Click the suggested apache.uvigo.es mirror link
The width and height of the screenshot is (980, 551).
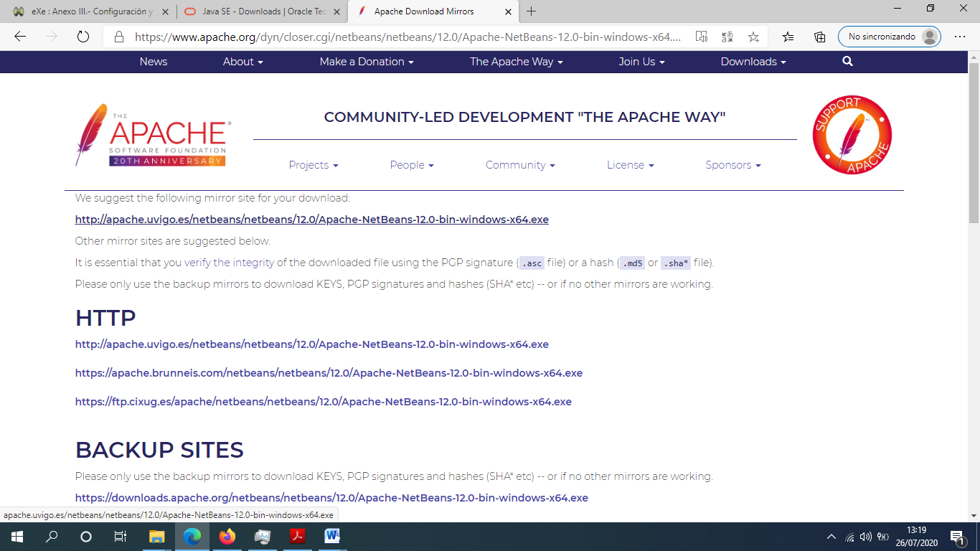[x=312, y=220]
